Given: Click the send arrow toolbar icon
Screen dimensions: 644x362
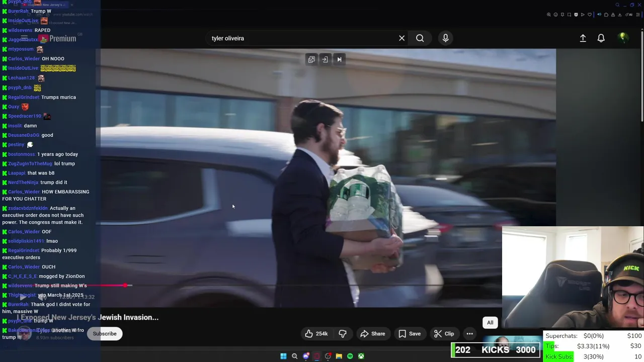Looking at the screenshot, I should 583,15.
